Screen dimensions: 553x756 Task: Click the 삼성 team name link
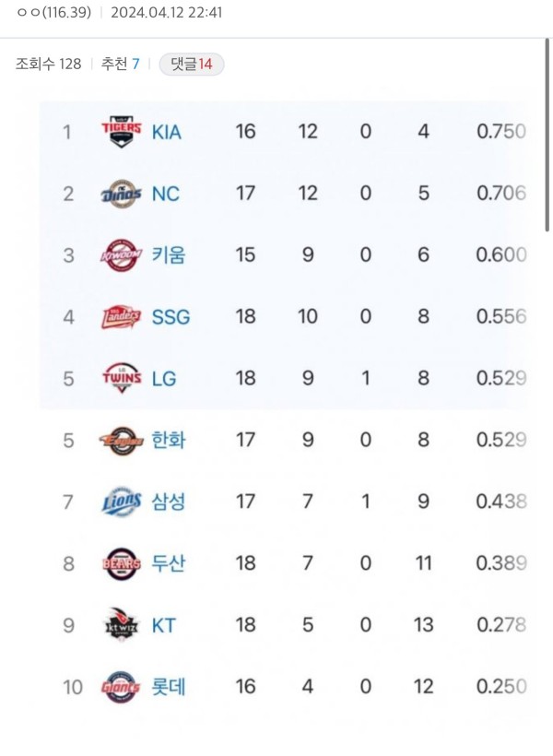tap(169, 502)
